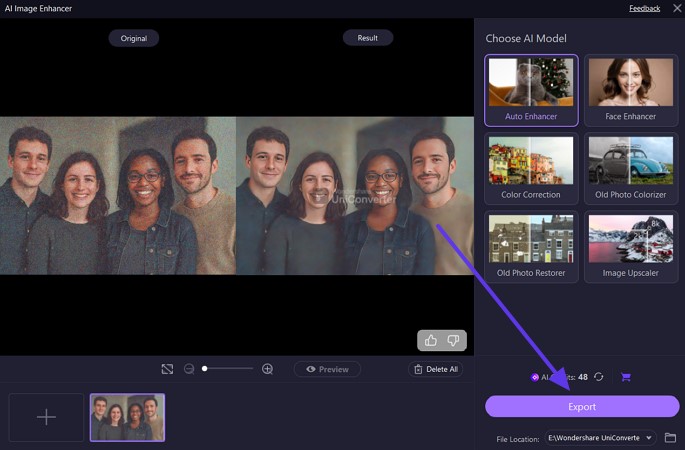Open the Feedback link
The height and width of the screenshot is (450, 685).
tap(644, 8)
